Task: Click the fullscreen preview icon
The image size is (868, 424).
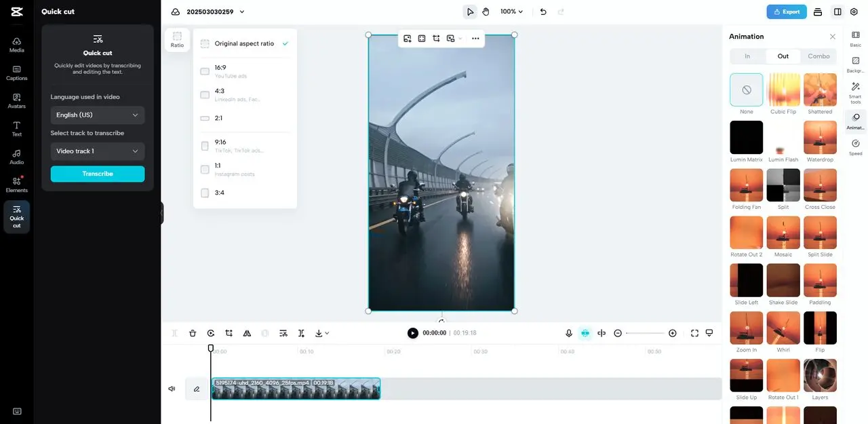Action: [x=694, y=333]
